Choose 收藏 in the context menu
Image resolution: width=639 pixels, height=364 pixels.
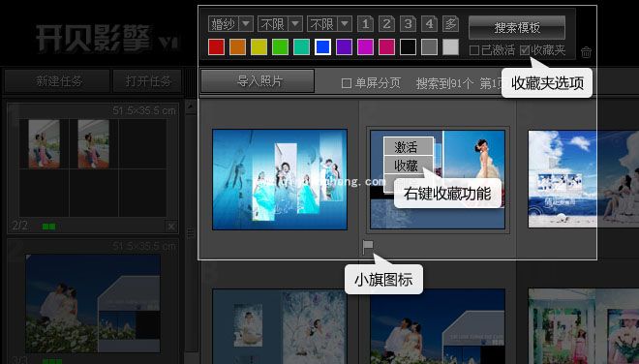pos(408,166)
